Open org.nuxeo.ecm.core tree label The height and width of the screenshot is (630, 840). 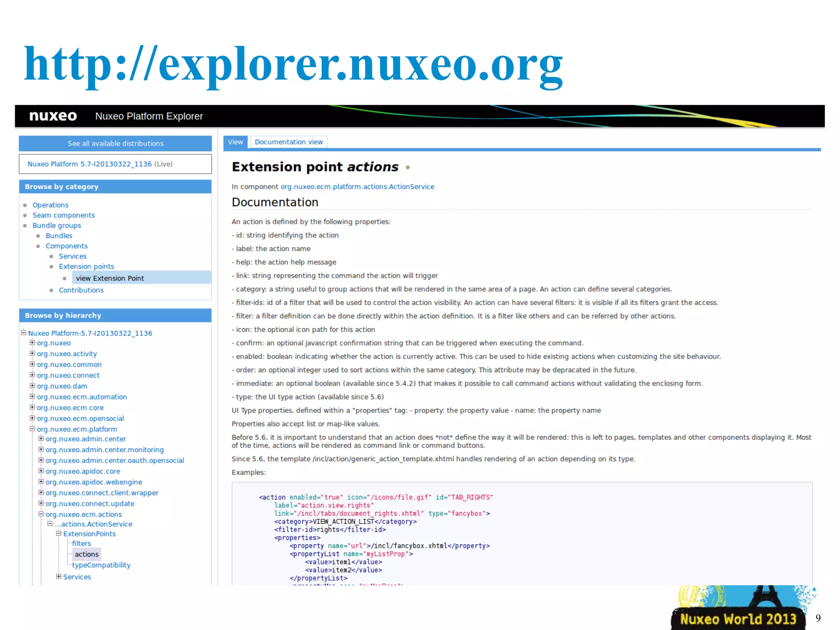coord(70,408)
